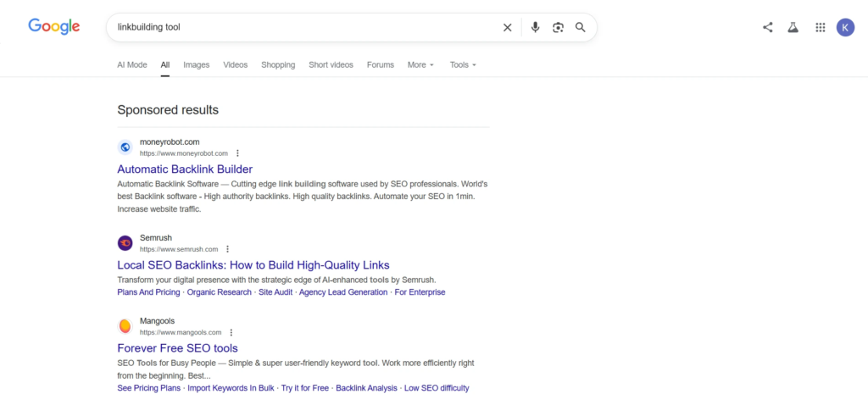Open Search Labs flask icon
This screenshot has height=405, width=868.
click(793, 27)
